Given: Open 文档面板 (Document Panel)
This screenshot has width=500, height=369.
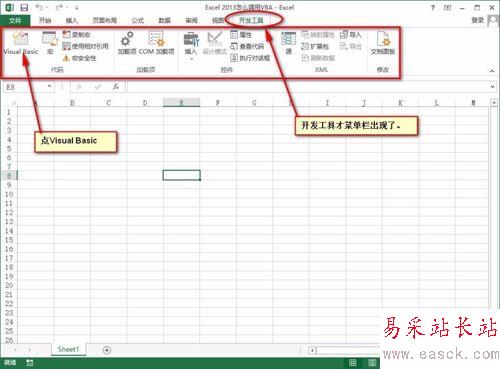Looking at the screenshot, I should pyautogui.click(x=383, y=43).
